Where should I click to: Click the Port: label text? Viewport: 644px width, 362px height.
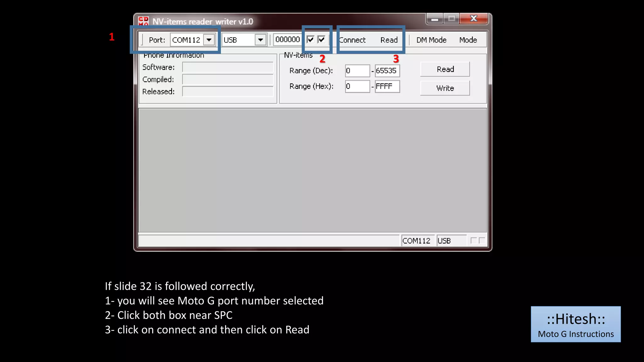click(157, 40)
